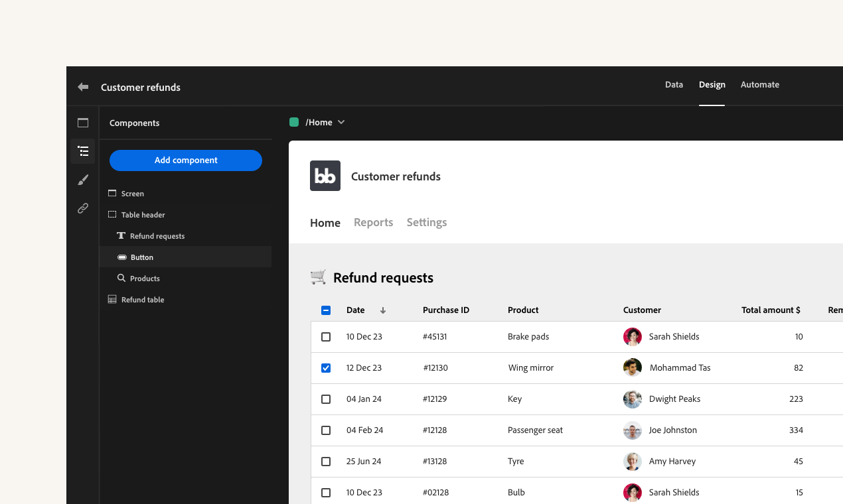Click the button icon in Button row

pyautogui.click(x=122, y=257)
